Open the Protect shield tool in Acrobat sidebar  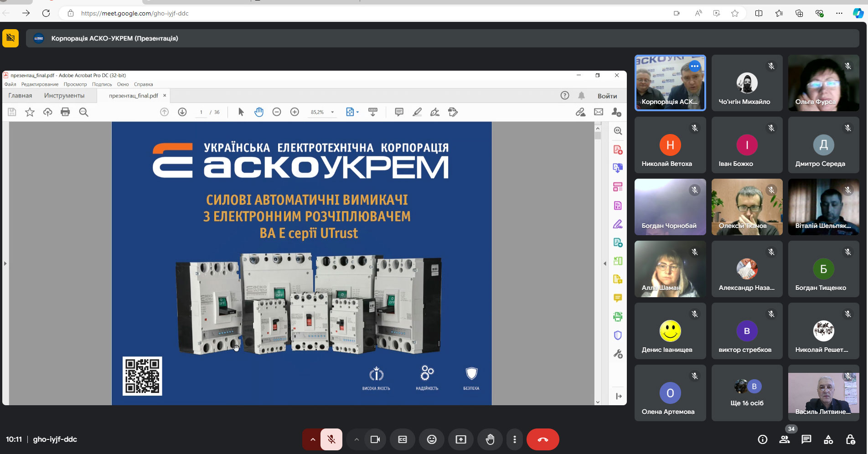[x=618, y=335]
